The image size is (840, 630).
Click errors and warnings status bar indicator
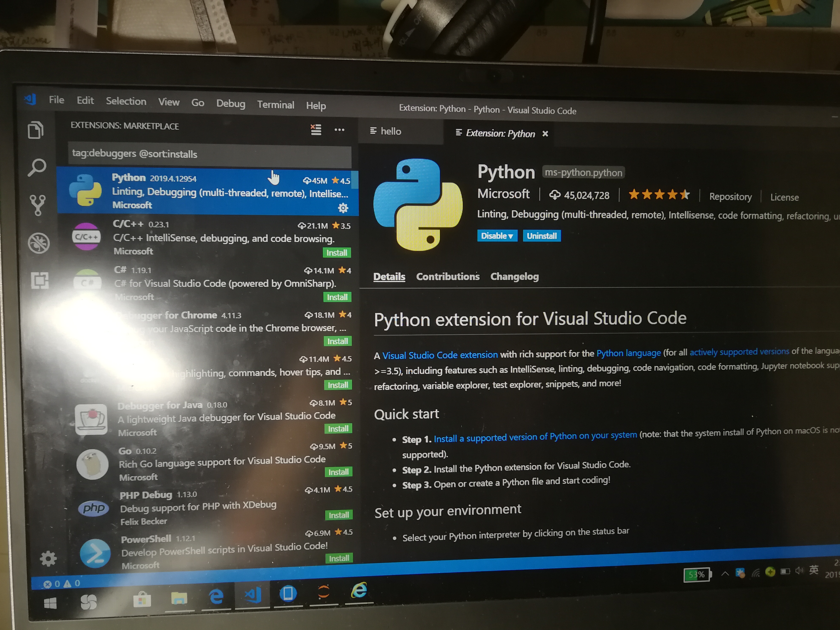pos(62,584)
